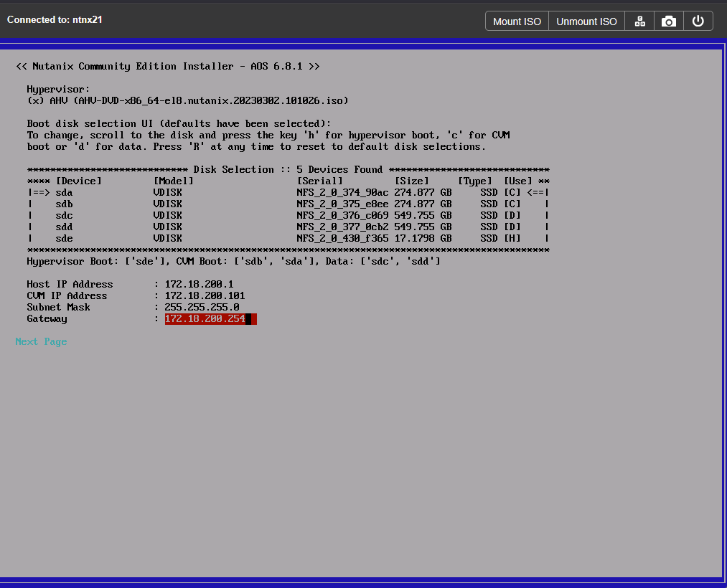Click the CVM IP Address value
Viewport: 727px width, 588px height.
[205, 295]
